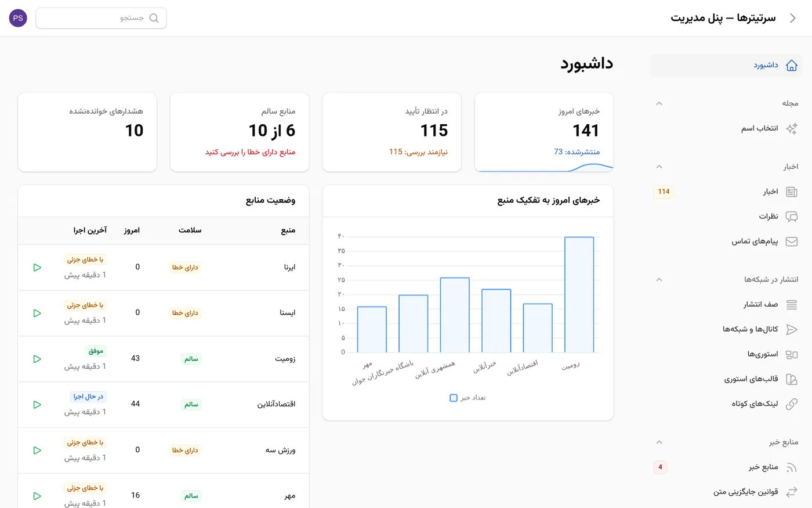Click the زومیت bar in chart
Image resolution: width=812 pixels, height=508 pixels.
click(x=579, y=294)
